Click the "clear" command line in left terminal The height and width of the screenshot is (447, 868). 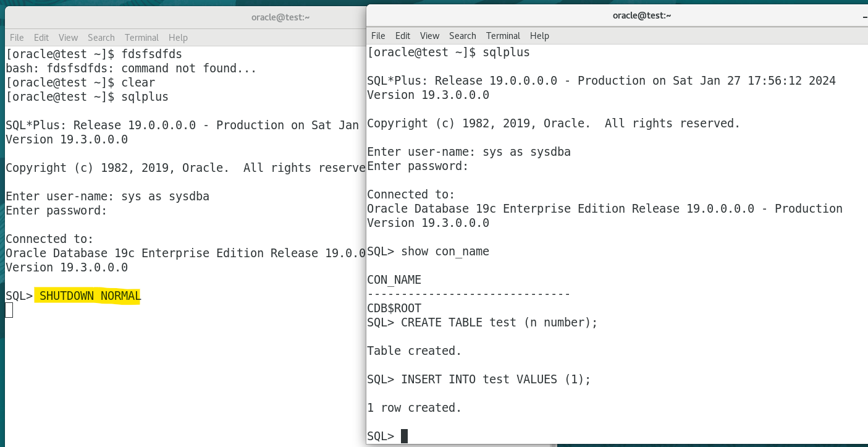[80, 83]
